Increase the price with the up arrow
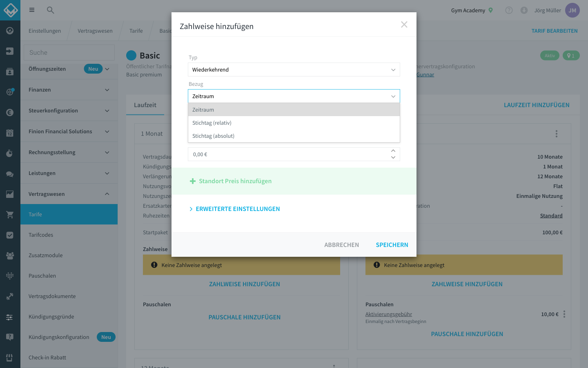The height and width of the screenshot is (368, 588). [x=393, y=151]
